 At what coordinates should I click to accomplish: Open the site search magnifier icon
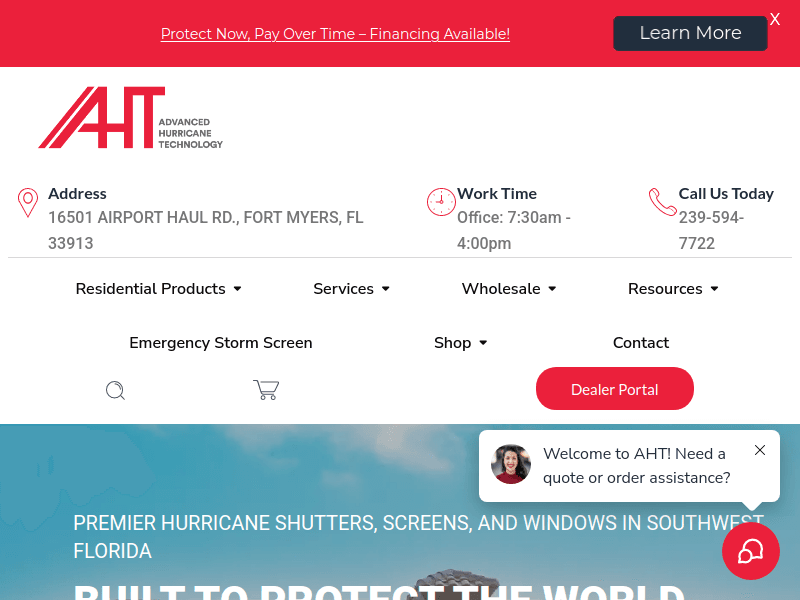[115, 390]
